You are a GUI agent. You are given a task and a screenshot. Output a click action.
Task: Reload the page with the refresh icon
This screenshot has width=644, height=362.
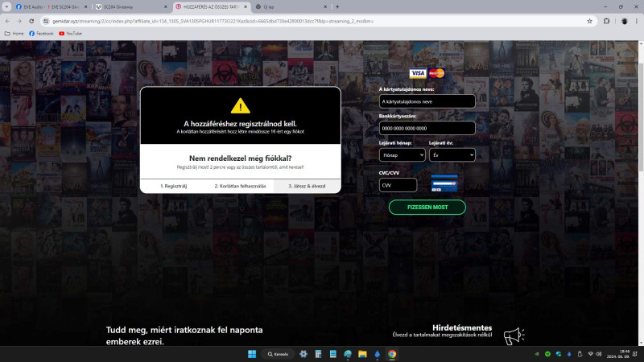(x=31, y=21)
